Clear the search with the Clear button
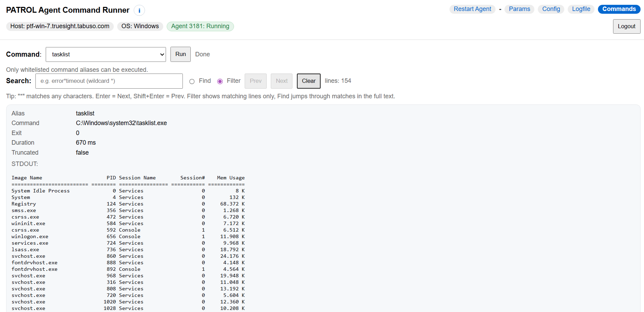The image size is (644, 312). [308, 81]
